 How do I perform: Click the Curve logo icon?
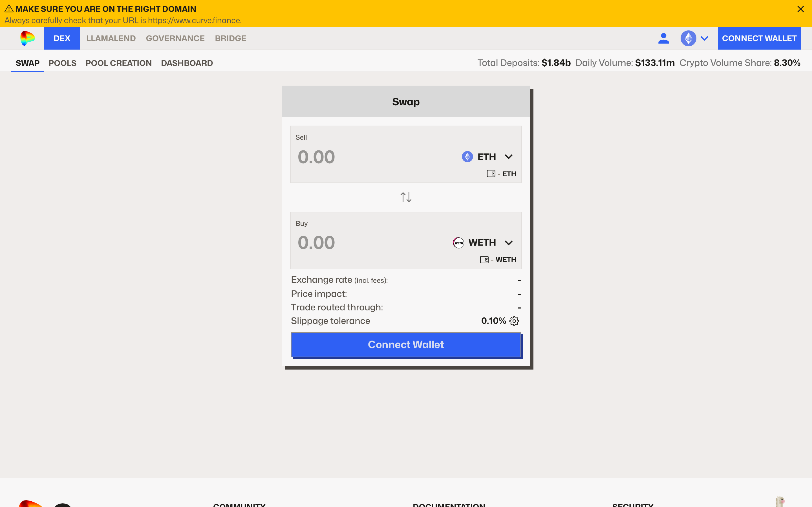click(x=27, y=38)
